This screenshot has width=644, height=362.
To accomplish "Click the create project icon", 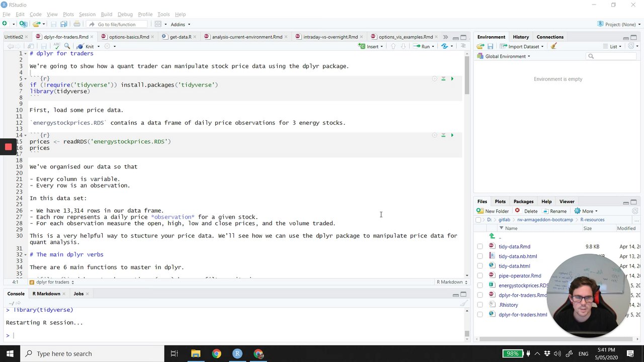I will (23, 24).
